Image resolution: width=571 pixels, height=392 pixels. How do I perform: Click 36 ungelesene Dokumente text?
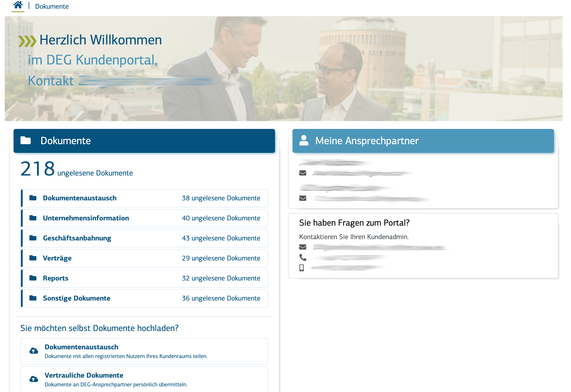(221, 298)
